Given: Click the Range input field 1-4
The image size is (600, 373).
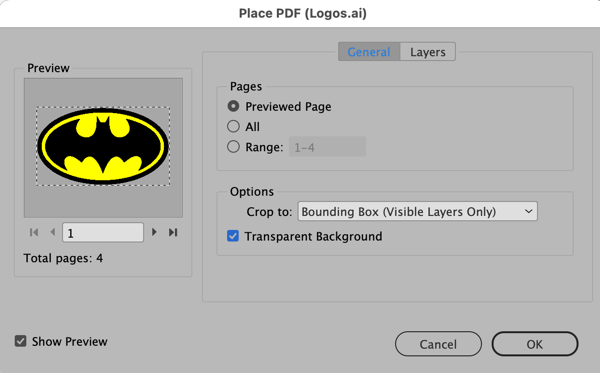Looking at the screenshot, I should [327, 147].
